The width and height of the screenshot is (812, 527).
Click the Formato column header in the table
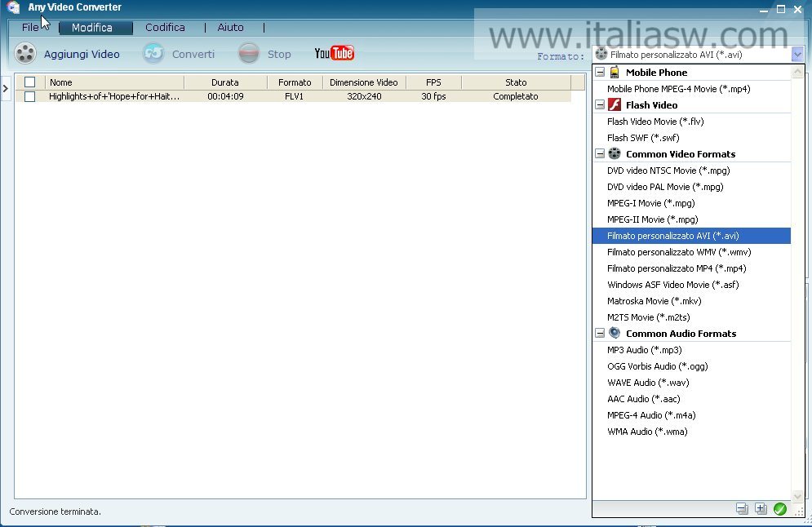(295, 82)
